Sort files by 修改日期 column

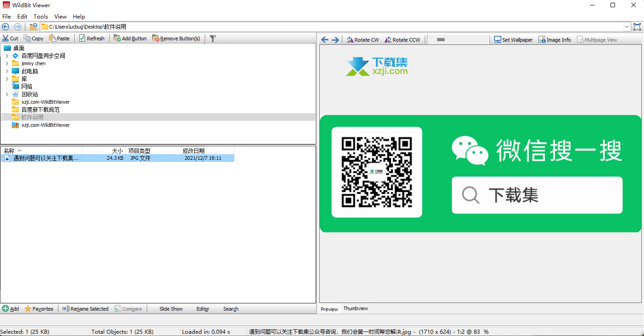coord(207,151)
